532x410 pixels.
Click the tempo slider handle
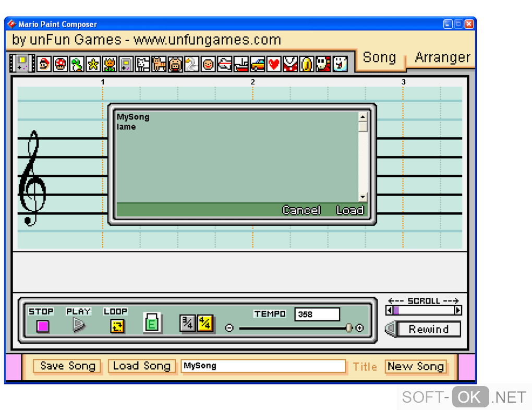[349, 328]
